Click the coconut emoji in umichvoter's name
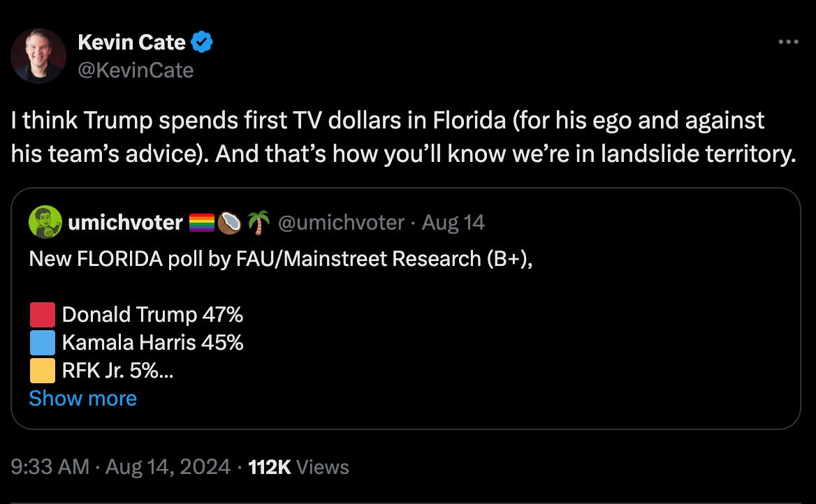The height and width of the screenshot is (504, 816). pos(228,221)
